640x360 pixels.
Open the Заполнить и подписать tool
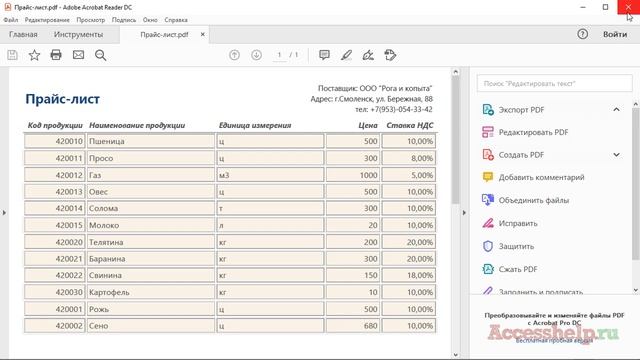point(533,291)
